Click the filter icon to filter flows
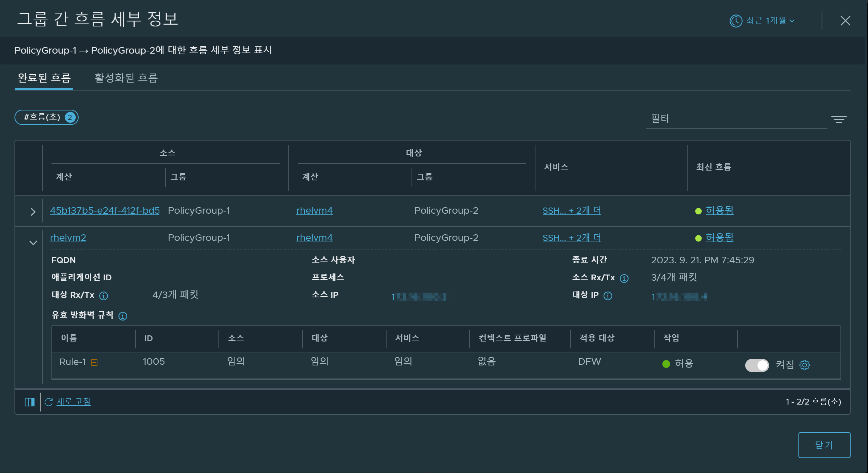 coord(839,120)
